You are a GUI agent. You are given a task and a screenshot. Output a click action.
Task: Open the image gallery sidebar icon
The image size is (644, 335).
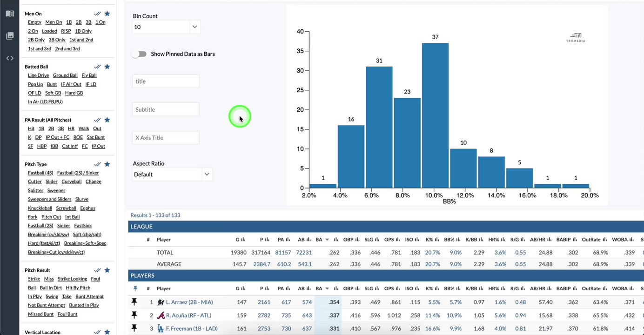coord(10,36)
